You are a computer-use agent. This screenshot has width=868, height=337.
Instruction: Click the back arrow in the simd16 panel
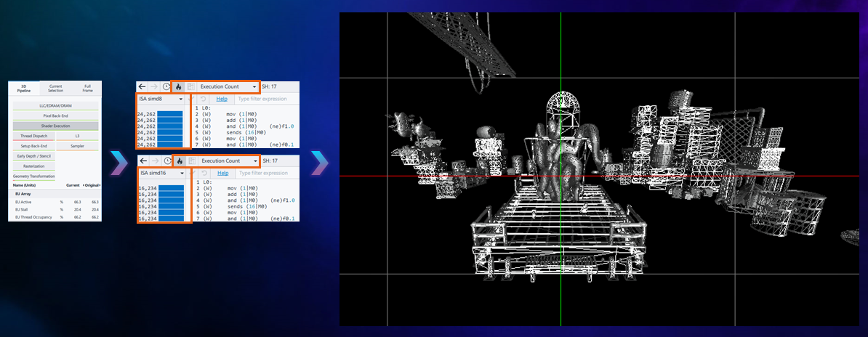pos(142,161)
